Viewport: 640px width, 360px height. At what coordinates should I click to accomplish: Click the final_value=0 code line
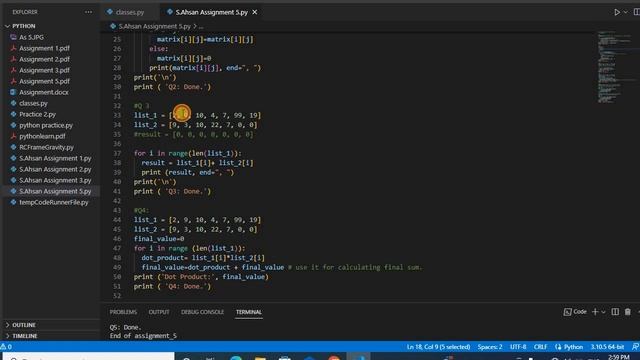(x=159, y=239)
